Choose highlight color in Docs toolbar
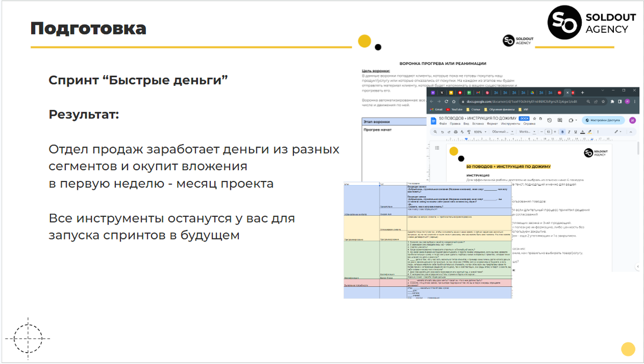644x364 pixels. pos(590,132)
